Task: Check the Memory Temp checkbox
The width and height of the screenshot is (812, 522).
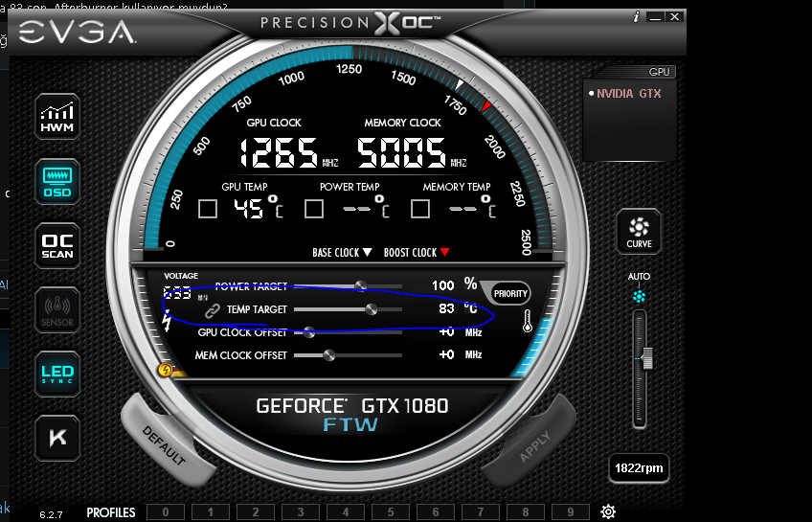Action: click(x=420, y=209)
